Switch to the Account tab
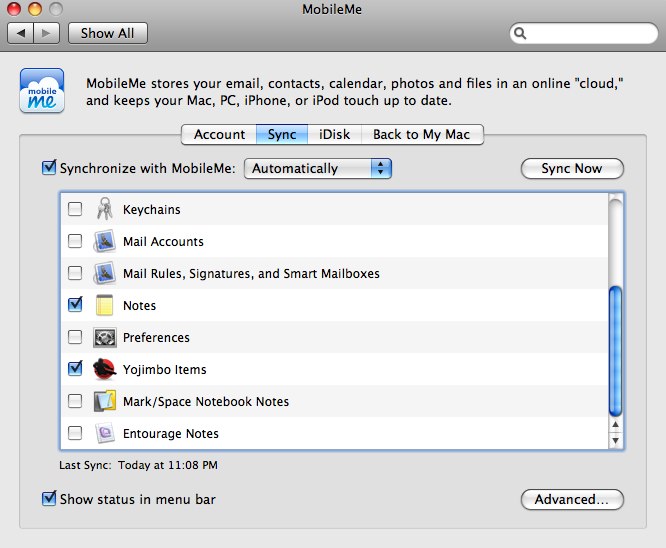 pos(219,135)
